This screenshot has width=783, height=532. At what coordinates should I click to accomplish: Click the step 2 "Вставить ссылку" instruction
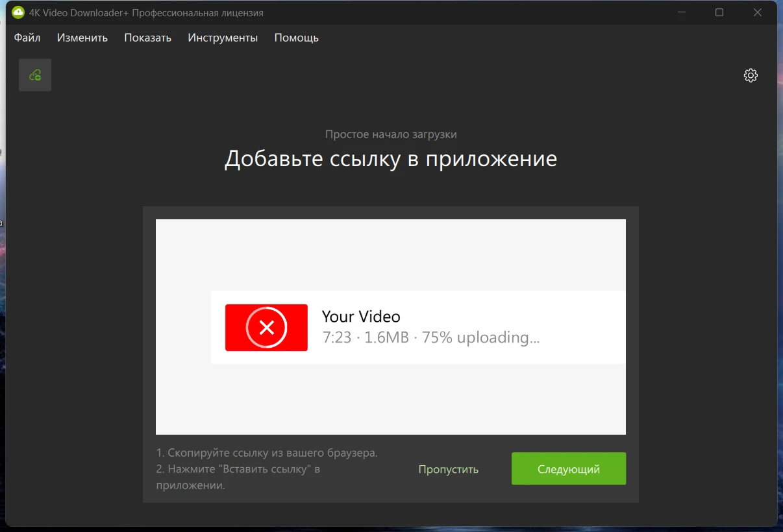point(238,468)
